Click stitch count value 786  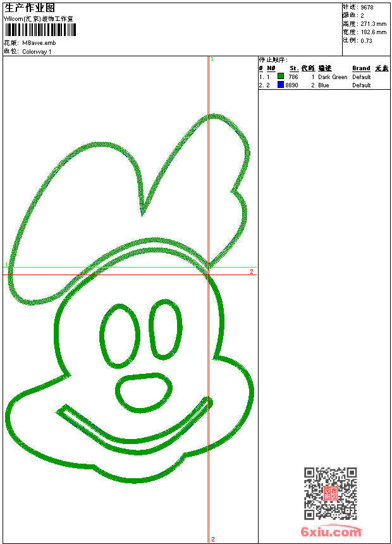coord(293,77)
